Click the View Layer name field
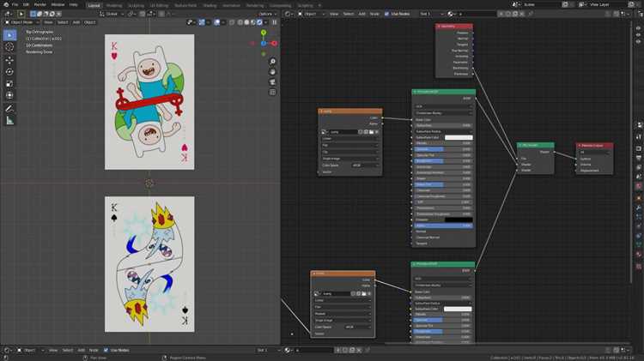This screenshot has height=361, width=644. coord(607,4)
